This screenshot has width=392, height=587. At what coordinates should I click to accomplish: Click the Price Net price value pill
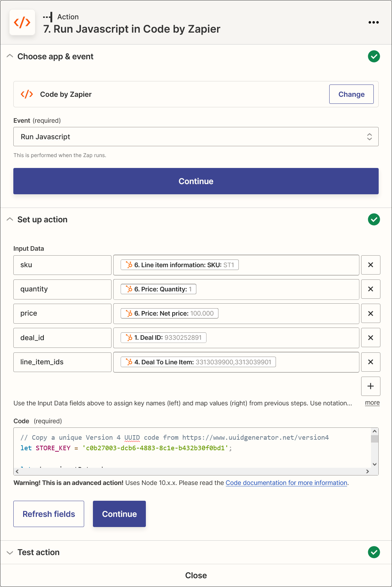(x=169, y=313)
